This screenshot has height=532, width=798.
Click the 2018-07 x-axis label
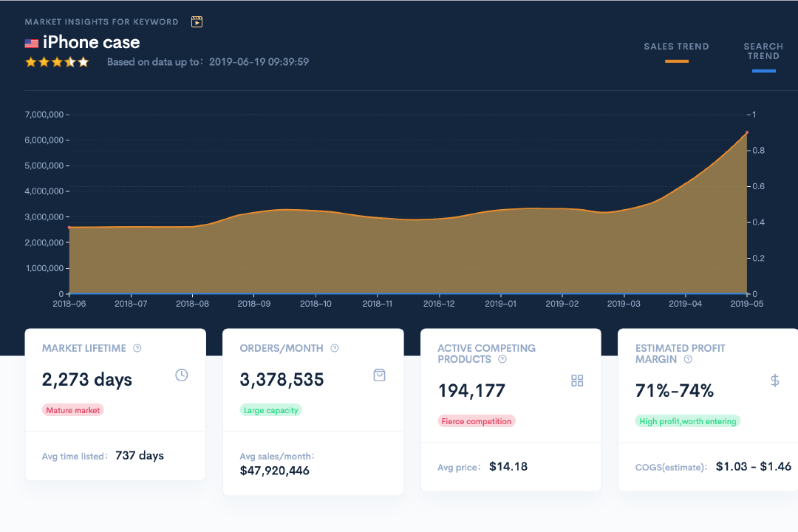click(131, 304)
